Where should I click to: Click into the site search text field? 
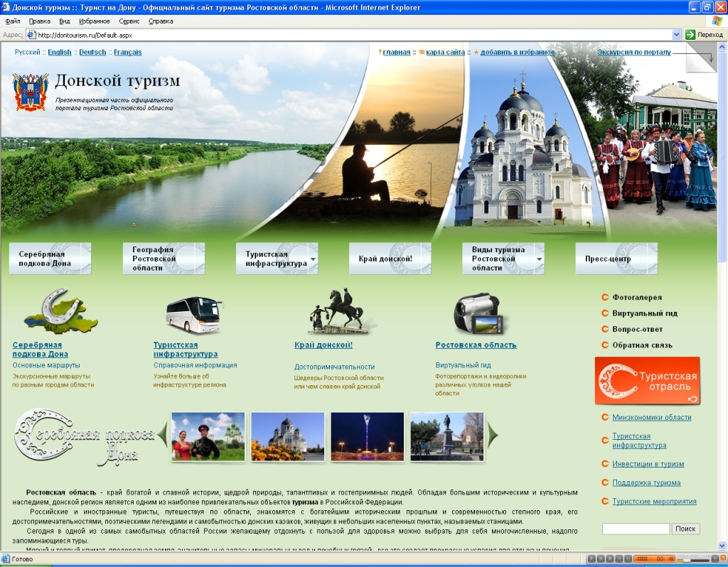pyautogui.click(x=636, y=529)
